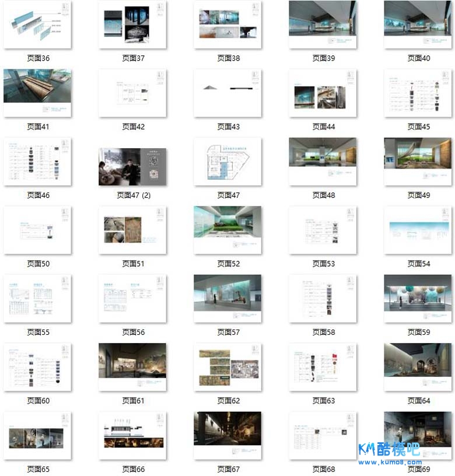The height and width of the screenshot is (476, 455).
Task: Click the 页面67 dark corridor thumbnail
Action: tap(228, 436)
